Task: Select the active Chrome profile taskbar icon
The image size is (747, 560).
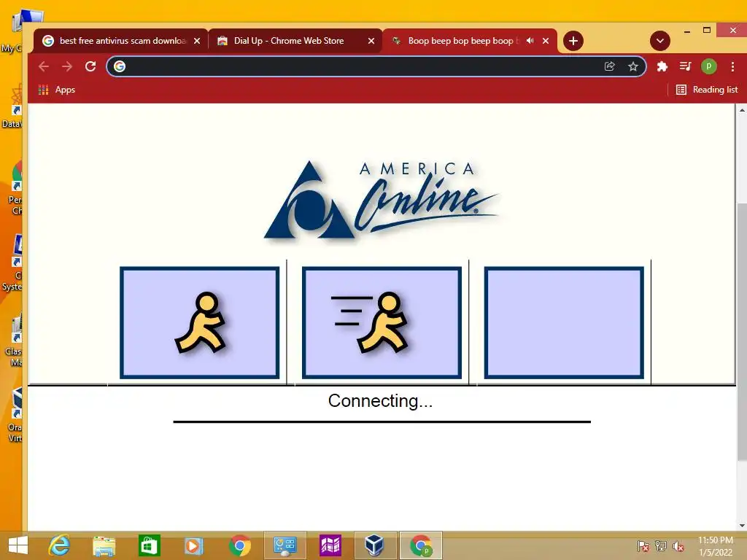Action: click(x=421, y=545)
